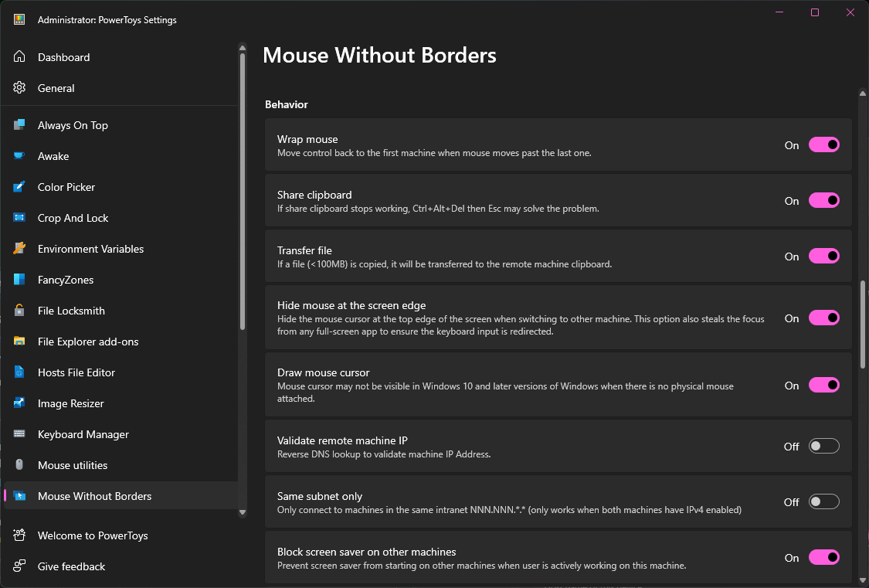Click the Crop And Lock icon
869x588 pixels.
click(x=19, y=218)
